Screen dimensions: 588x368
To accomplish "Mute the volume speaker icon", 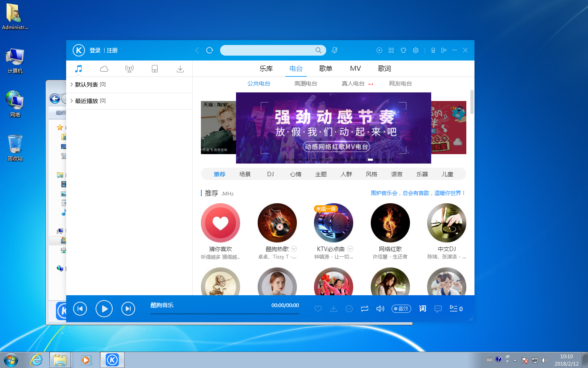I will (x=380, y=309).
